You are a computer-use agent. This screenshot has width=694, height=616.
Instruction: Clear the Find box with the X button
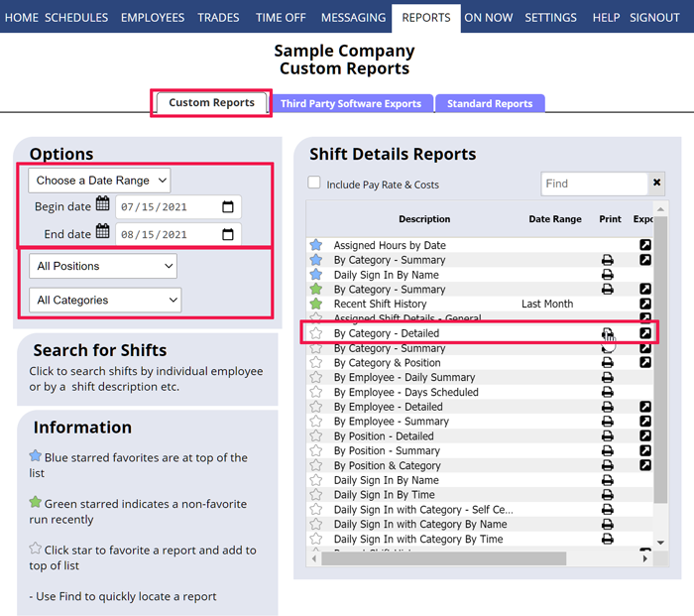pos(655,184)
